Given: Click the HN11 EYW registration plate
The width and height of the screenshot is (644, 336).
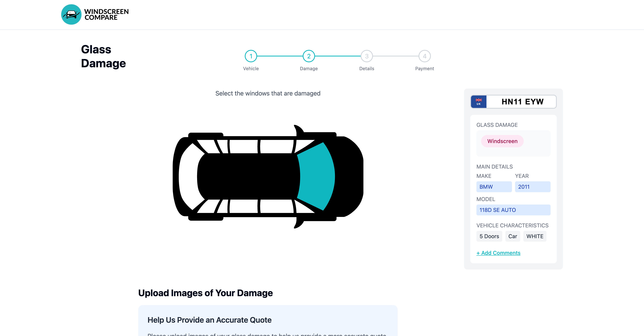Looking at the screenshot, I should coord(513,102).
